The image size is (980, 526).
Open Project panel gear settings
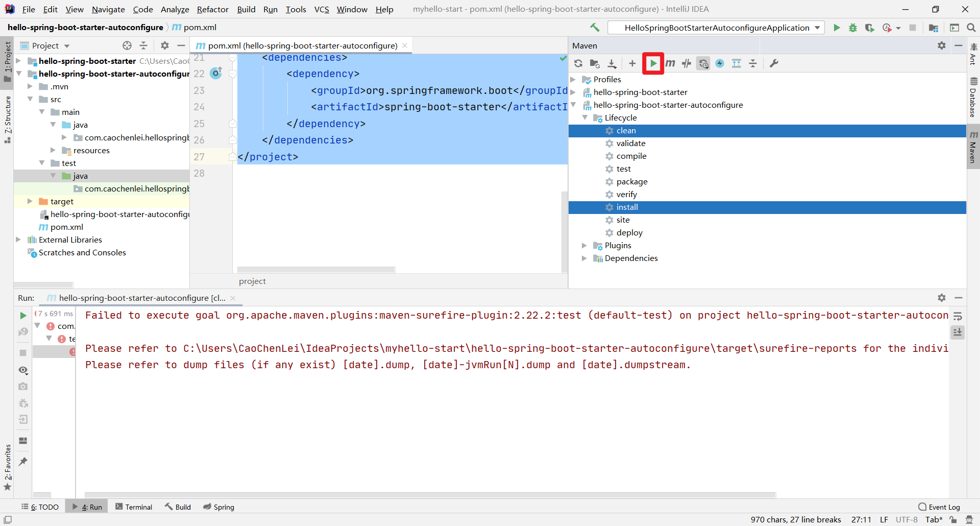tap(165, 45)
